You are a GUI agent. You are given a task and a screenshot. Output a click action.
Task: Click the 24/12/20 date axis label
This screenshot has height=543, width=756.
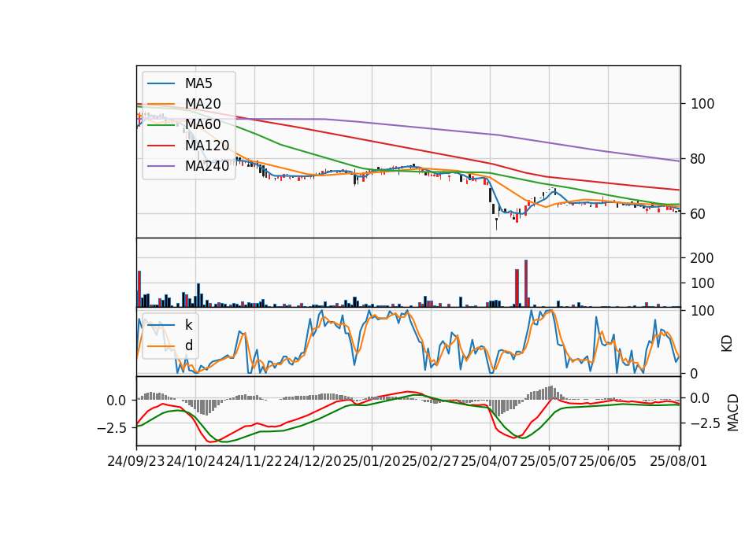coord(313,461)
